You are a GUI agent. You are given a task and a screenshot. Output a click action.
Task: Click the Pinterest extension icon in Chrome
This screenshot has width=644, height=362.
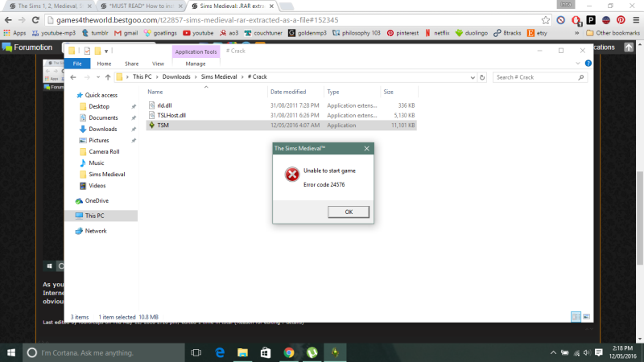[x=621, y=19]
